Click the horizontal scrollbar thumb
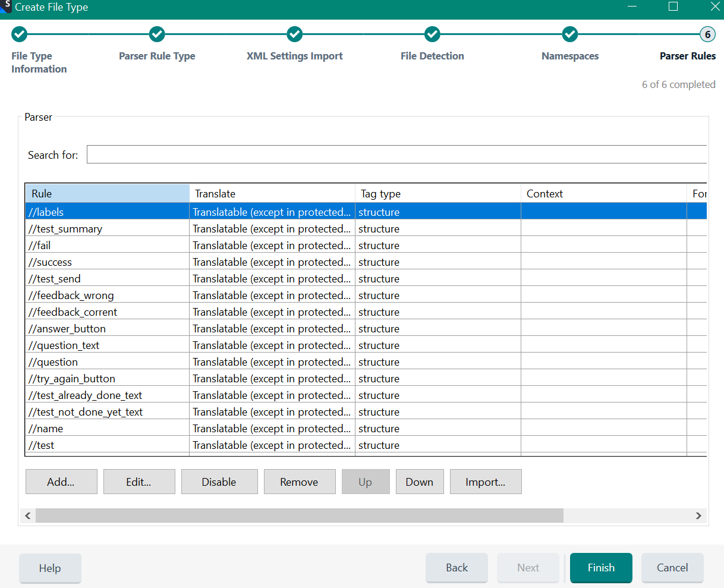This screenshot has height=588, width=724. 299,515
